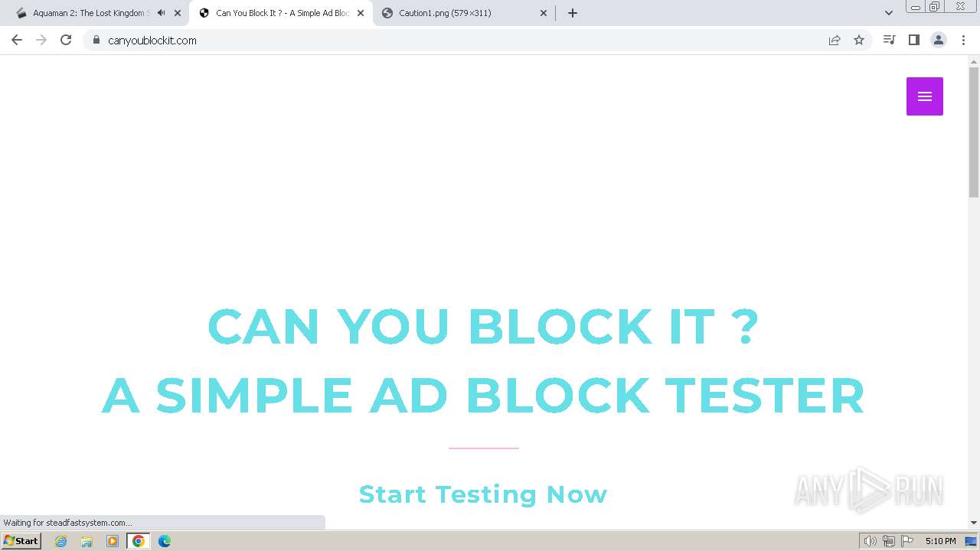Restore down the Chrome window
980x551 pixels.
coord(934,7)
